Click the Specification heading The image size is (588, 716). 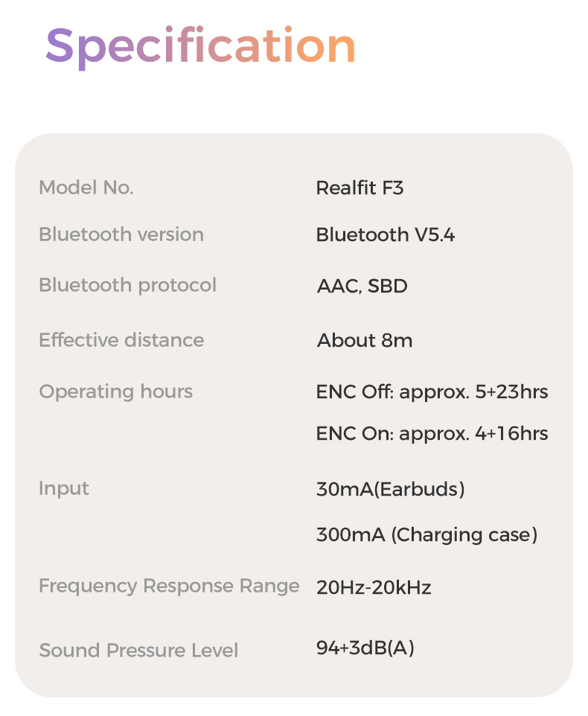click(x=200, y=46)
